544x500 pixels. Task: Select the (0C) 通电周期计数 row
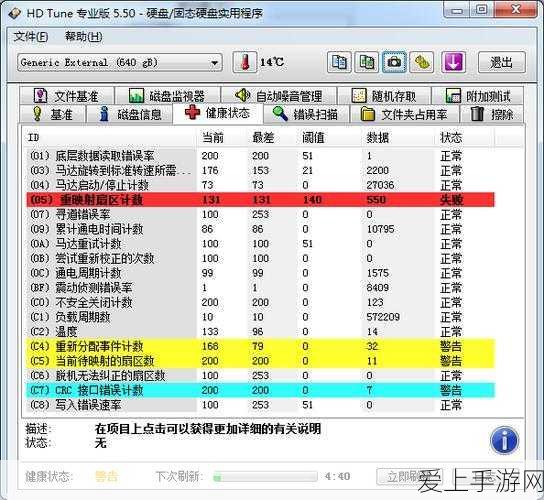(261, 273)
